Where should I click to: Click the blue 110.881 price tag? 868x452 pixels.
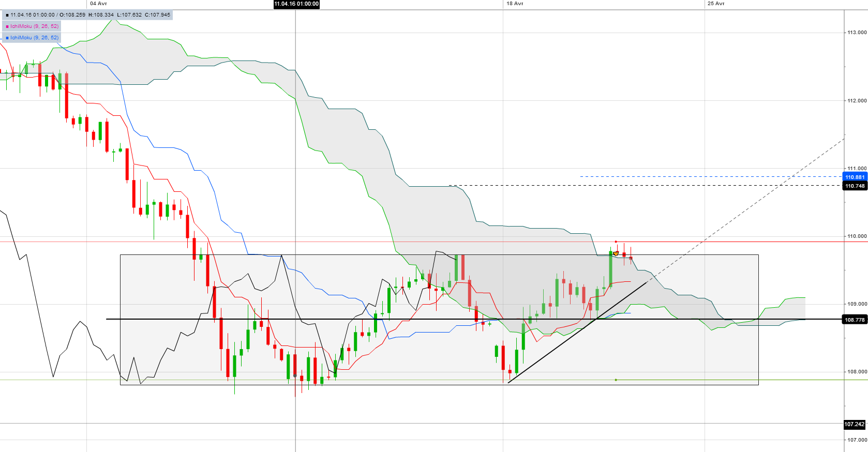coord(855,177)
